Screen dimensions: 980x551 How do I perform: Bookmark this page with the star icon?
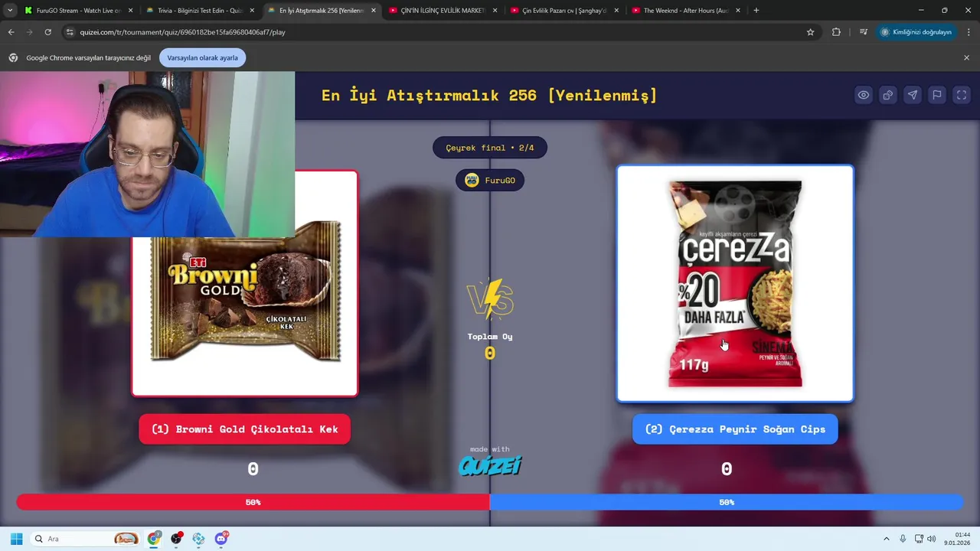[810, 32]
